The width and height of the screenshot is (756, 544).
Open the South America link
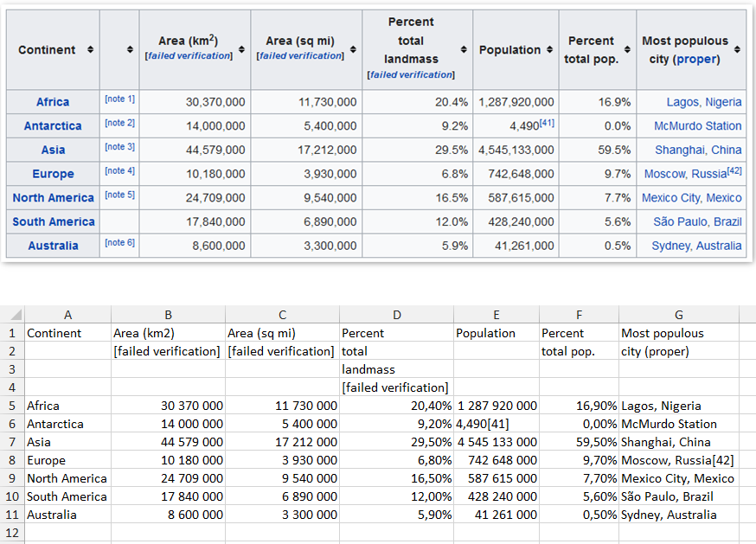pos(53,222)
